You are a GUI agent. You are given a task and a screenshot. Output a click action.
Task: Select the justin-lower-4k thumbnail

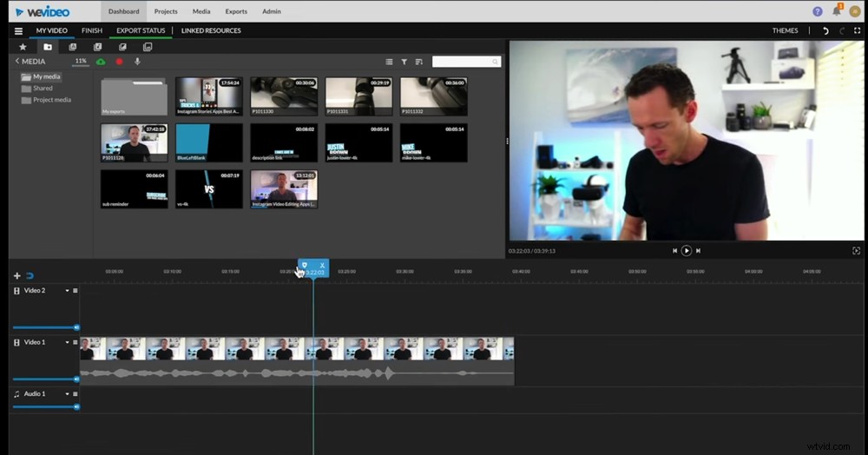[358, 142]
